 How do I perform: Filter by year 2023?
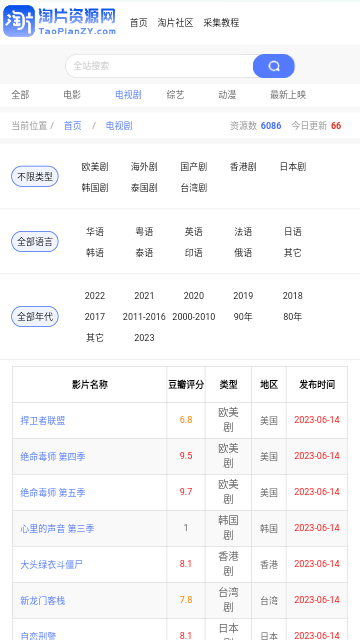[144, 338]
